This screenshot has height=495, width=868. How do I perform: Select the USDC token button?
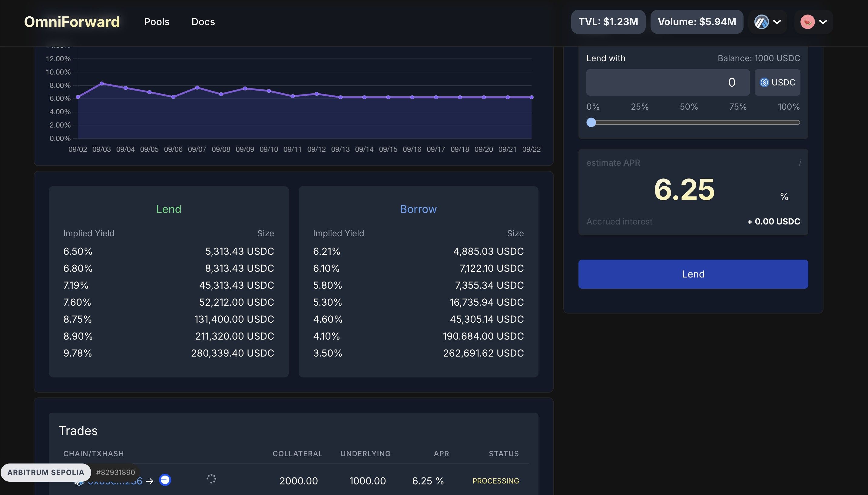coord(777,82)
